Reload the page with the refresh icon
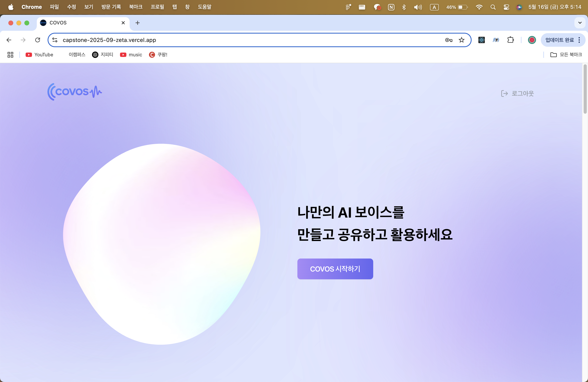 click(38, 40)
